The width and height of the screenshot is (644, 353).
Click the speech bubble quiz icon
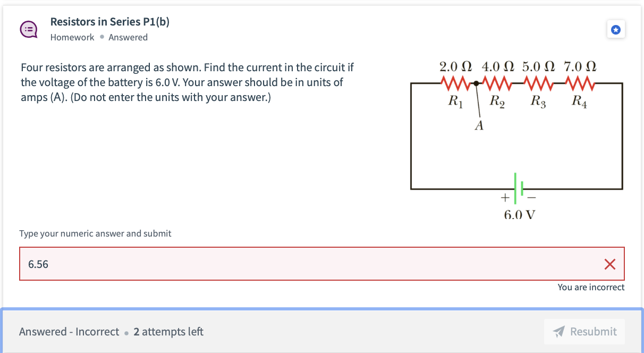coord(28,29)
